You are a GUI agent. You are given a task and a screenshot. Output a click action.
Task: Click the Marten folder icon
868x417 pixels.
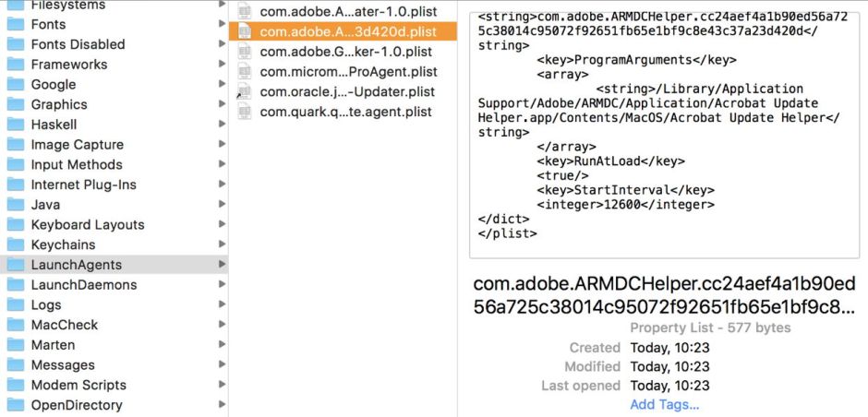click(x=15, y=344)
